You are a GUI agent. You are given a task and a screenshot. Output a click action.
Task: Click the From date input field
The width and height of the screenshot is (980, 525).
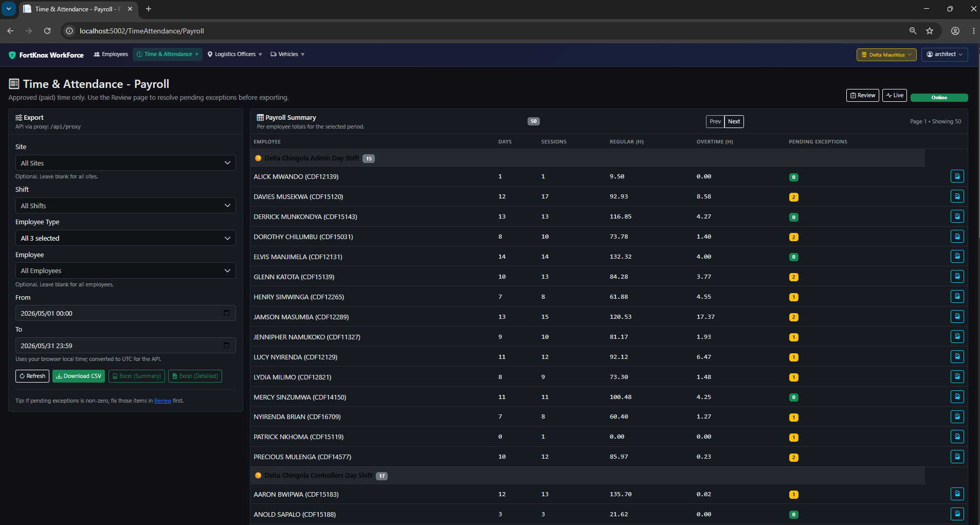[x=125, y=313]
